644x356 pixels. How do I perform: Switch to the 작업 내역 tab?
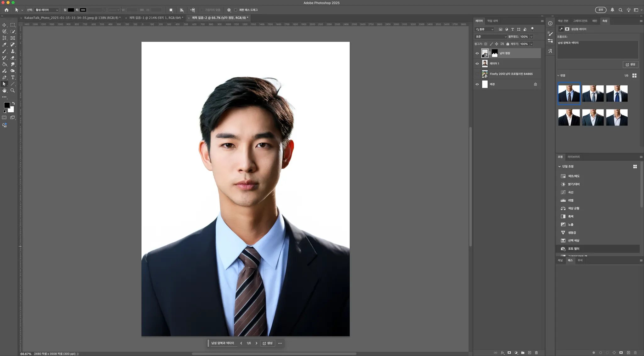click(492, 21)
